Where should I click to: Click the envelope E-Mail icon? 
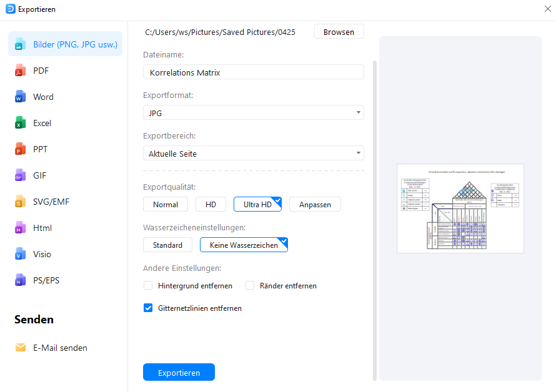(x=21, y=348)
